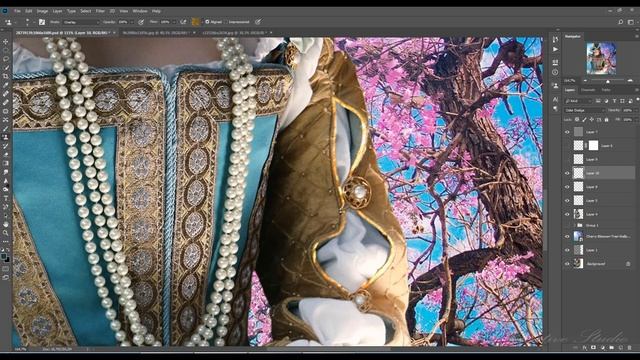The image size is (640, 360).
Task: Open the layer filter Kind dropdown
Action: [578, 101]
